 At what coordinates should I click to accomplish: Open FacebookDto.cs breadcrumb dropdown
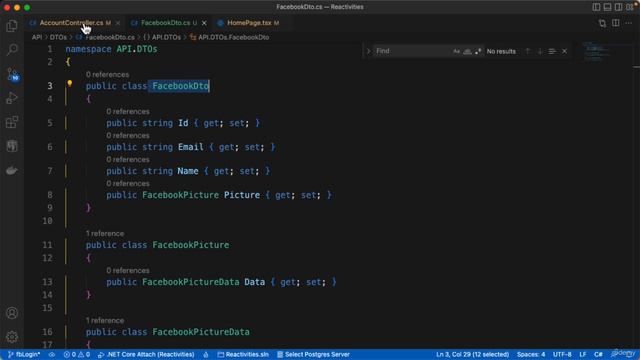(105, 37)
